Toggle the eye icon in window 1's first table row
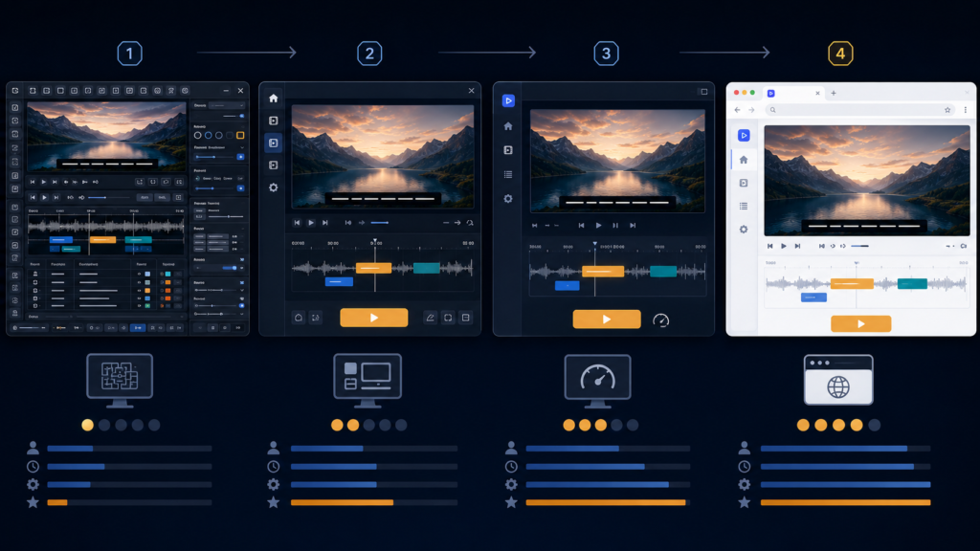The width and height of the screenshot is (980, 551). [140, 274]
